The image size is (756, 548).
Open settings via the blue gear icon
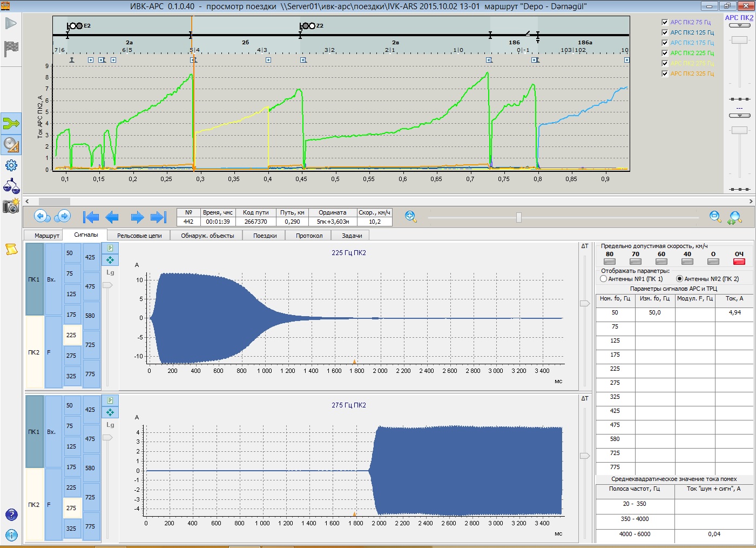click(x=11, y=165)
